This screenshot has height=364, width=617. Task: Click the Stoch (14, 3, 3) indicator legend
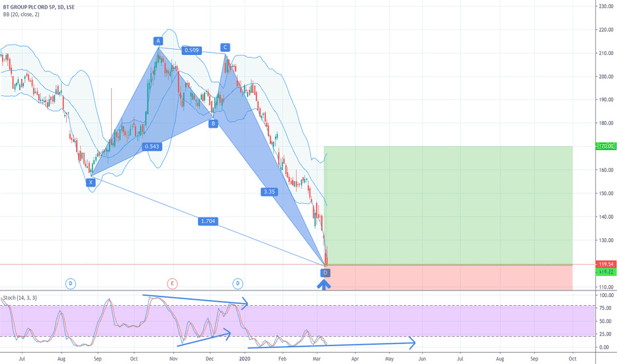tap(20, 298)
